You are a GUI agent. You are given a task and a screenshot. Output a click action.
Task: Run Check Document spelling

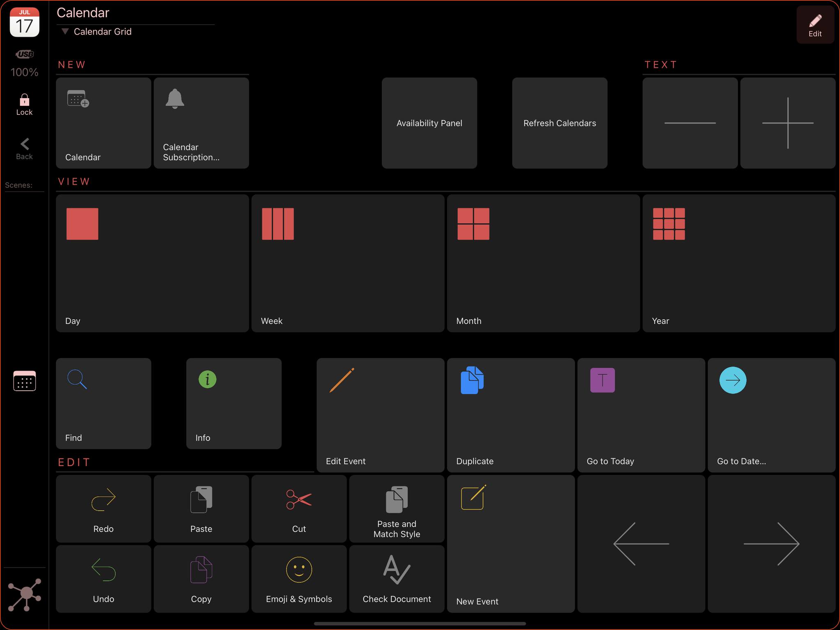click(x=397, y=579)
